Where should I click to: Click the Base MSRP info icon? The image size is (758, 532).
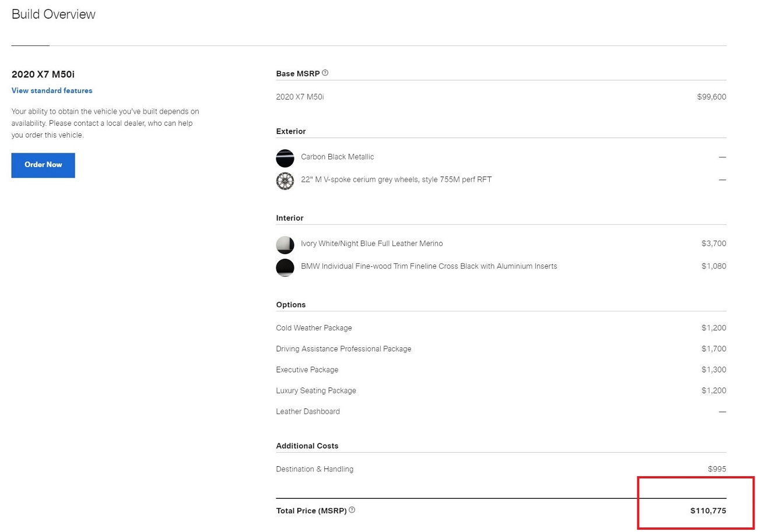(x=325, y=73)
